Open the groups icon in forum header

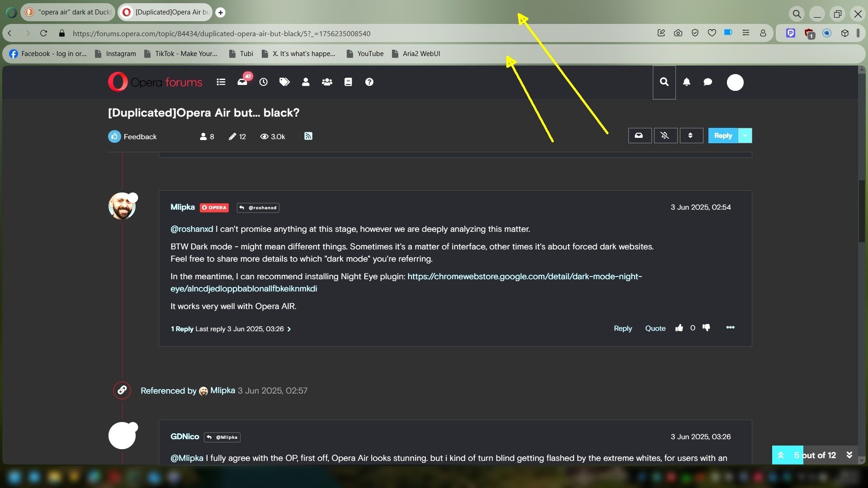click(x=327, y=82)
